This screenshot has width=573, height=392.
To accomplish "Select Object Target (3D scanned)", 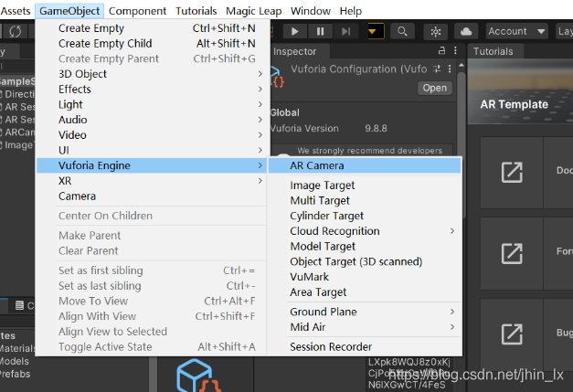I will [x=365, y=261].
